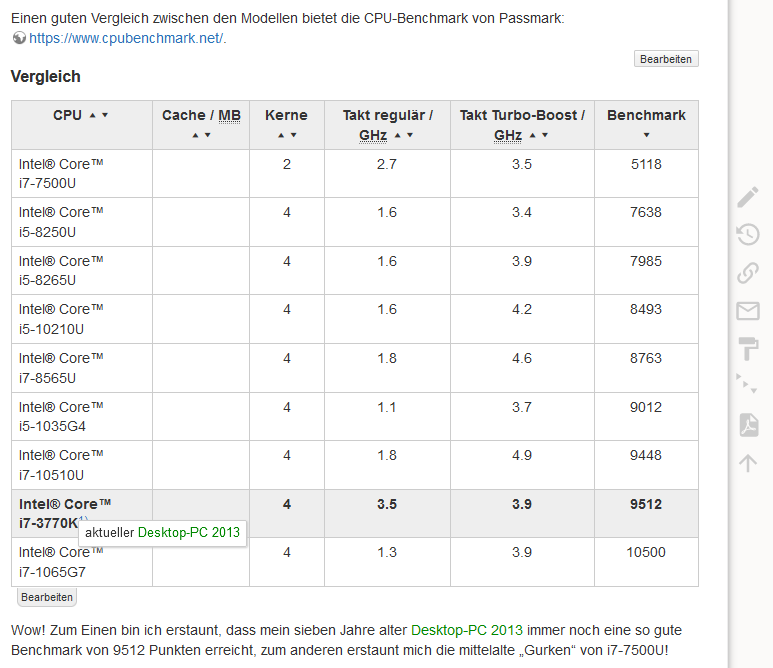The width and height of the screenshot is (773, 668).
Task: Click footnote marker after i7-3770K
Action: tap(83, 519)
